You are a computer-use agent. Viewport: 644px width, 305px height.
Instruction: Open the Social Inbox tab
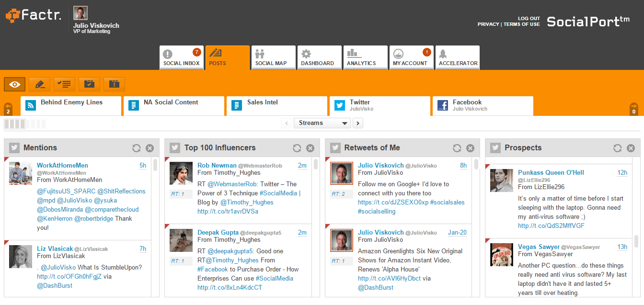[182, 57]
